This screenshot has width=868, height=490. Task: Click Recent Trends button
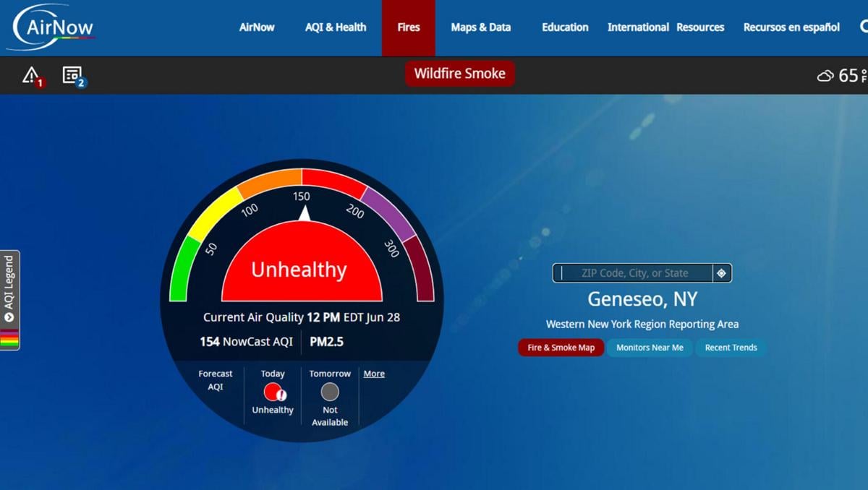click(731, 348)
